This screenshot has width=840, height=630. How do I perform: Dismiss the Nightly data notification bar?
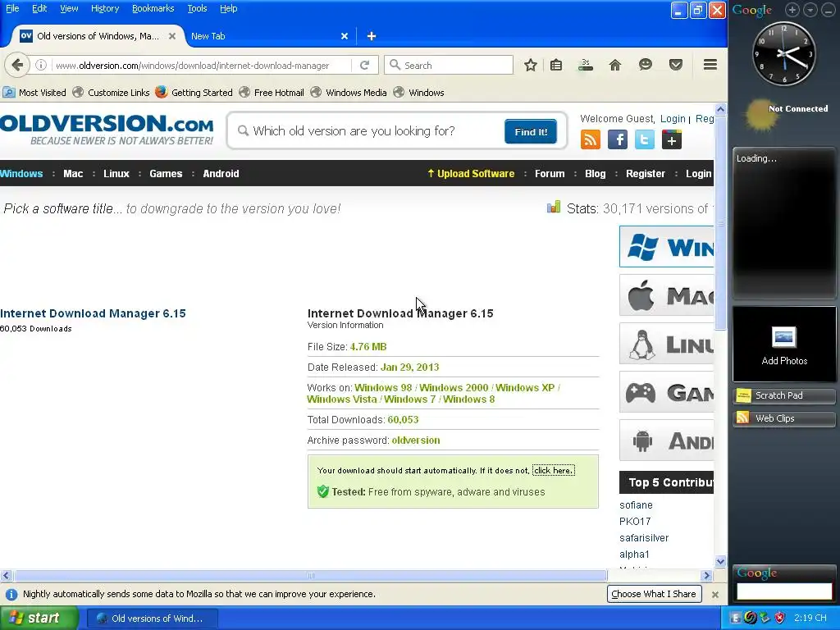pos(714,594)
